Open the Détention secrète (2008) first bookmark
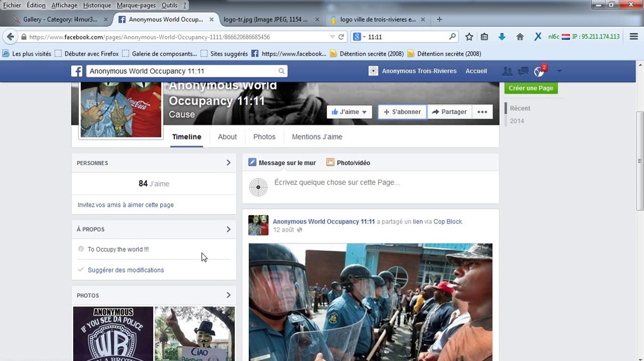644x361 pixels. pyautogui.click(x=367, y=54)
